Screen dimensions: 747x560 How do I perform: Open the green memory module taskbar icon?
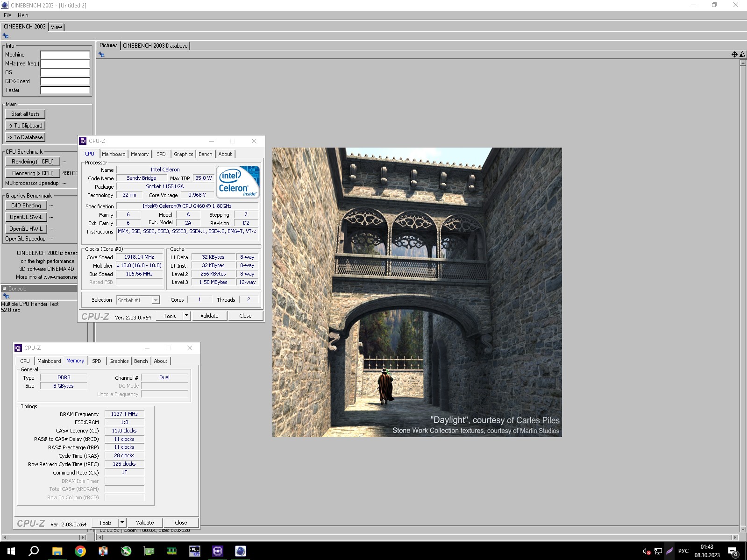click(x=172, y=551)
